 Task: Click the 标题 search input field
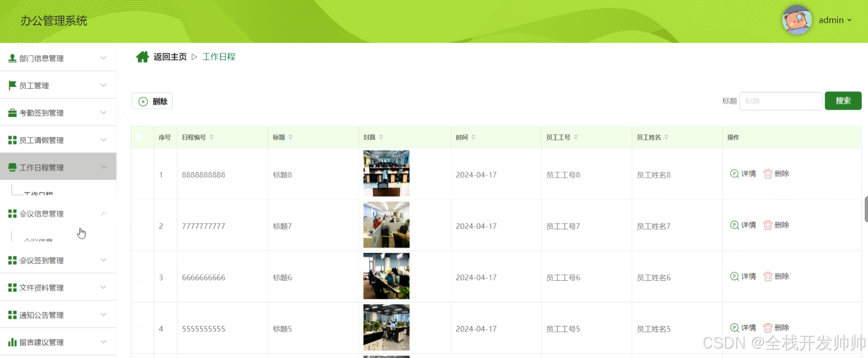(781, 101)
